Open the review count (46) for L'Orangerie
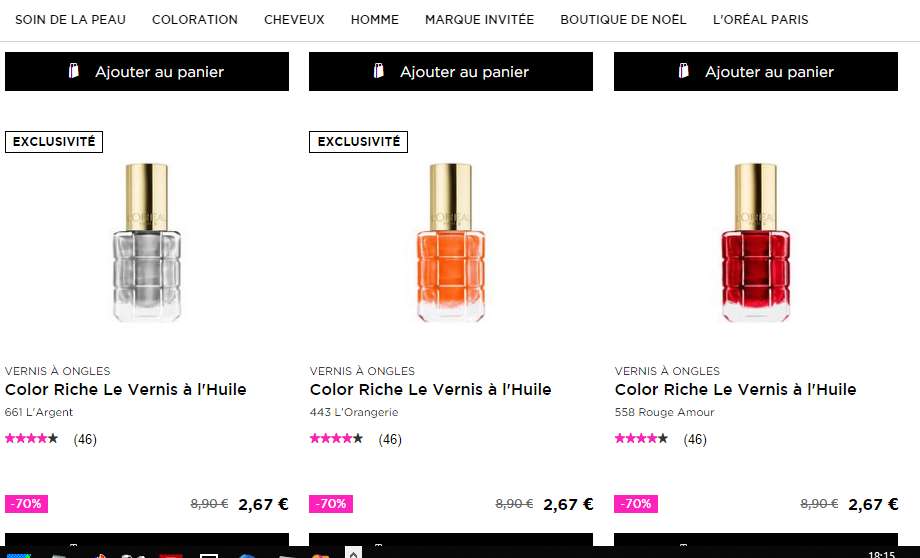Image resolution: width=920 pixels, height=558 pixels. (390, 439)
